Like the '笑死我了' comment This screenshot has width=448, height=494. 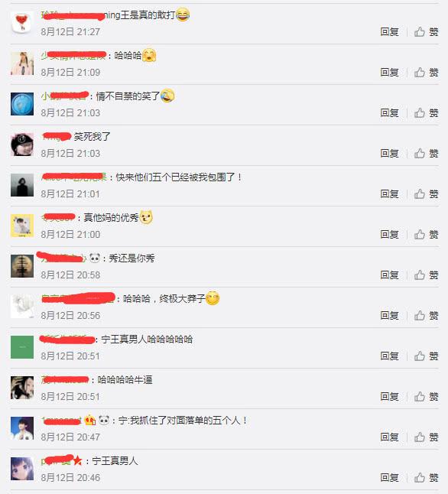426,154
